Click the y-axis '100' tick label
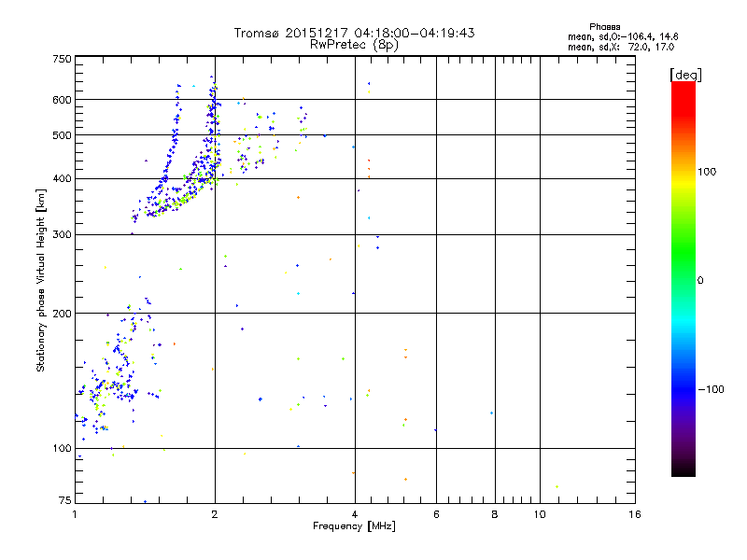 62,449
